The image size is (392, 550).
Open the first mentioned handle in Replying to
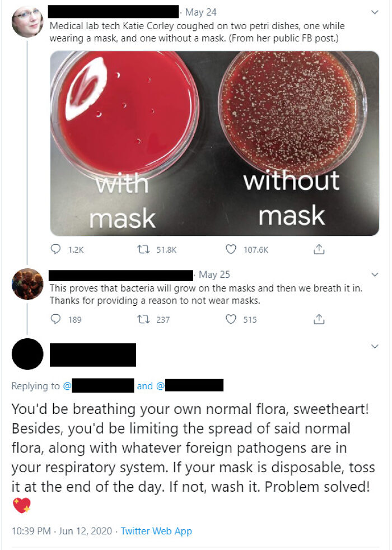tap(100, 386)
